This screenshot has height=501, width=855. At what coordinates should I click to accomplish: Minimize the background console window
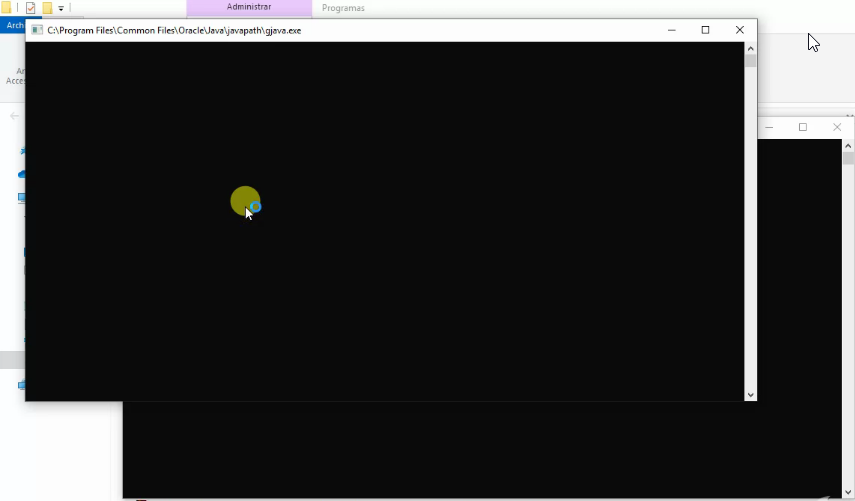coord(769,127)
